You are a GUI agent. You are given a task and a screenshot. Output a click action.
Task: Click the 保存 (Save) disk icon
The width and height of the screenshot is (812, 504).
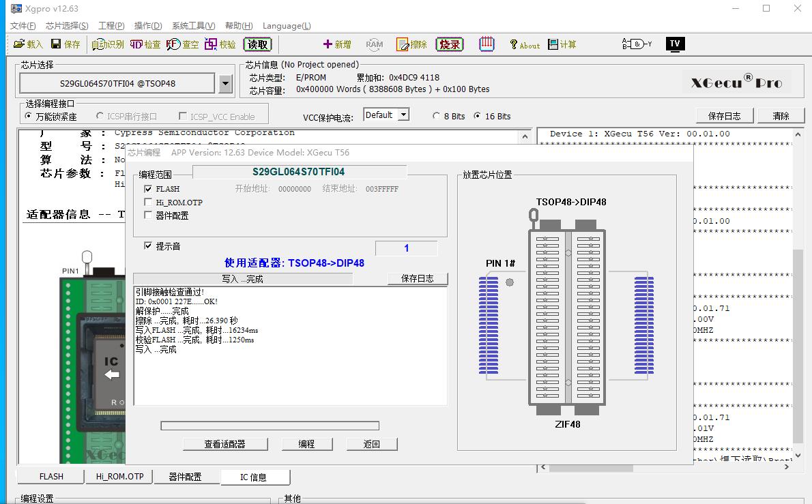[57, 44]
